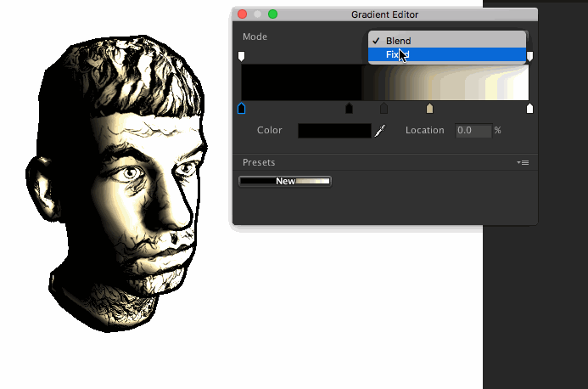Select the beige color stop marker
The height and width of the screenshot is (389, 588).
[x=429, y=109]
